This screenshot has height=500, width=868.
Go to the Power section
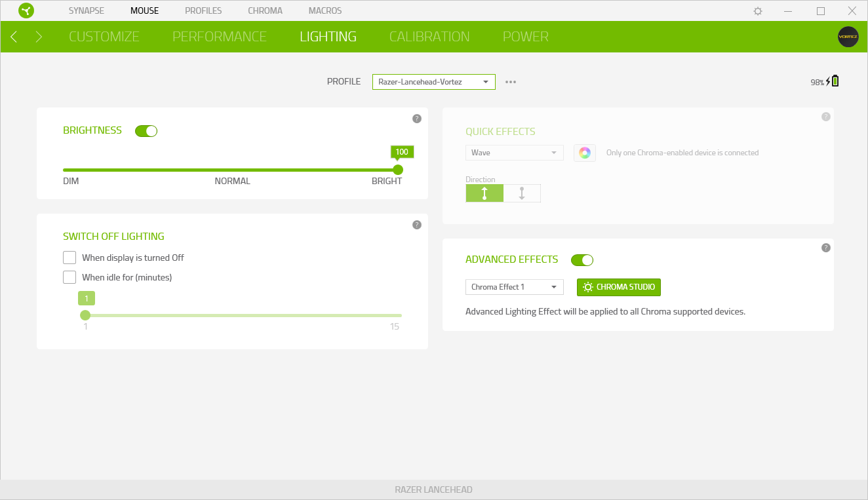526,37
